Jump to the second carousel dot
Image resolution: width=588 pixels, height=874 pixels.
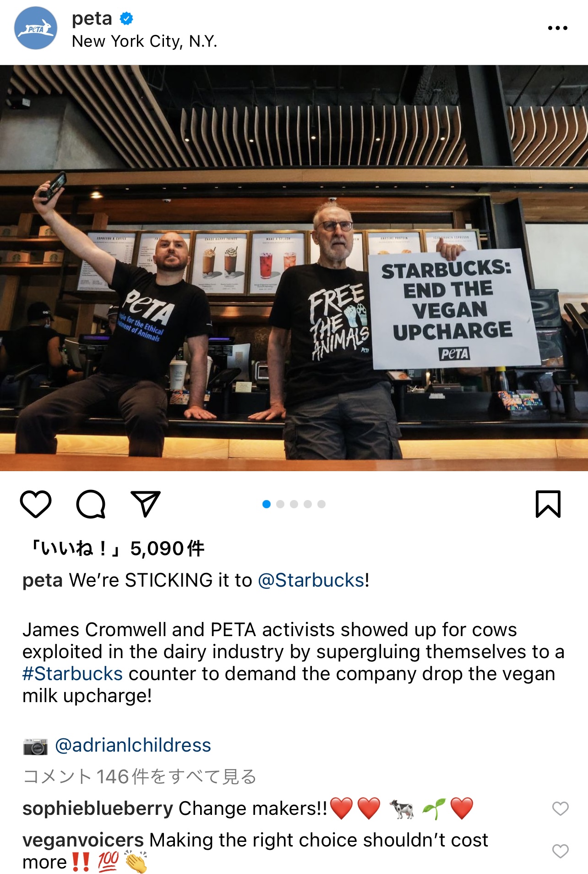tap(280, 504)
